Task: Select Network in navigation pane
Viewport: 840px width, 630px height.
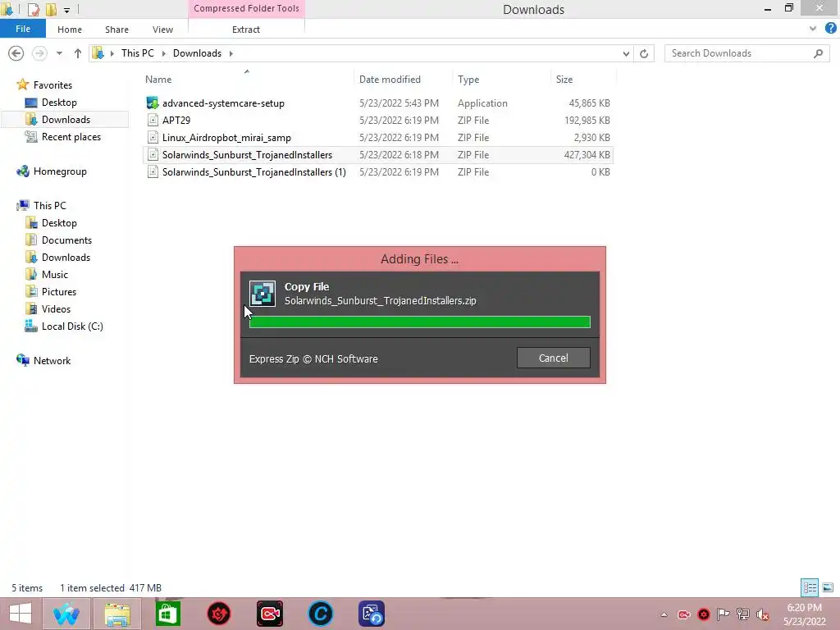Action: (52, 361)
